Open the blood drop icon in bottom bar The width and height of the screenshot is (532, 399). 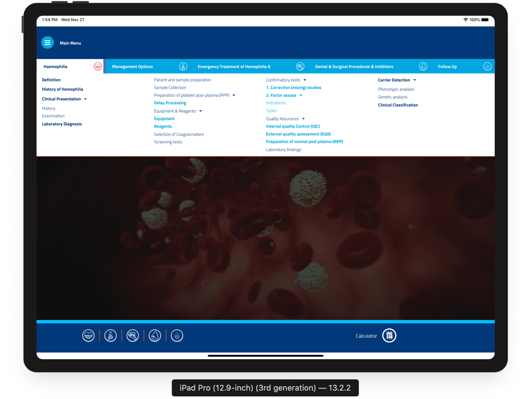click(155, 335)
